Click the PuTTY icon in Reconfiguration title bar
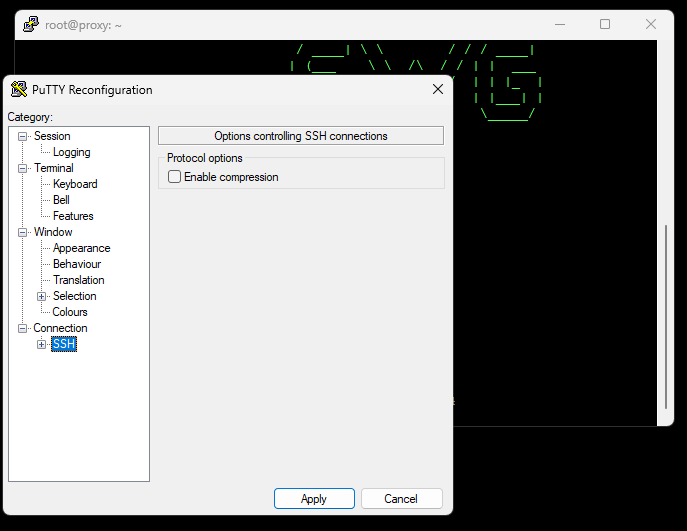This screenshot has height=531, width=687. coord(19,89)
